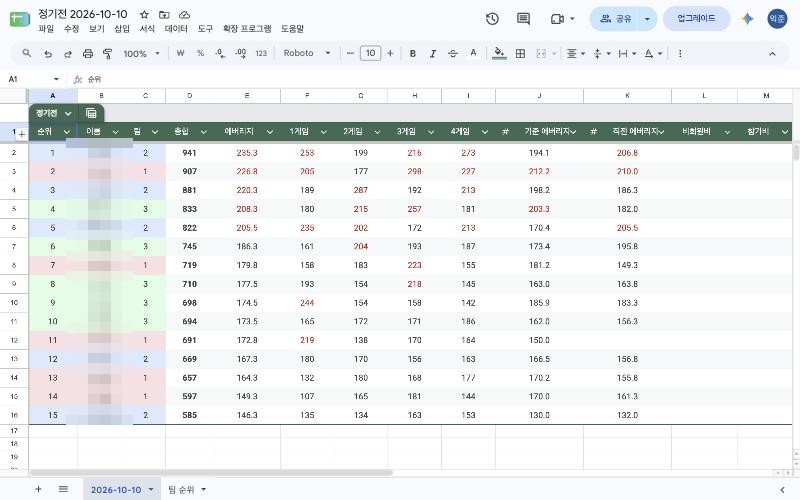Decrease decimal places

pos(220,53)
